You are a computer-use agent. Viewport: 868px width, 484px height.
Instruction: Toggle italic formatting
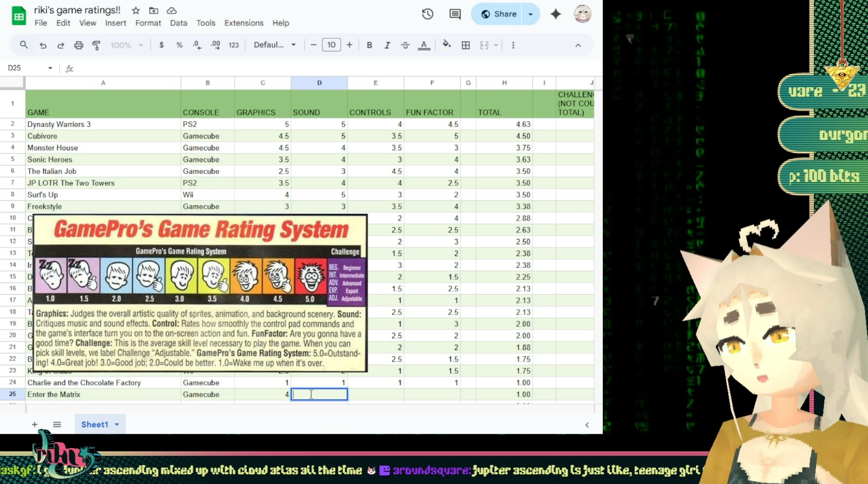(387, 45)
